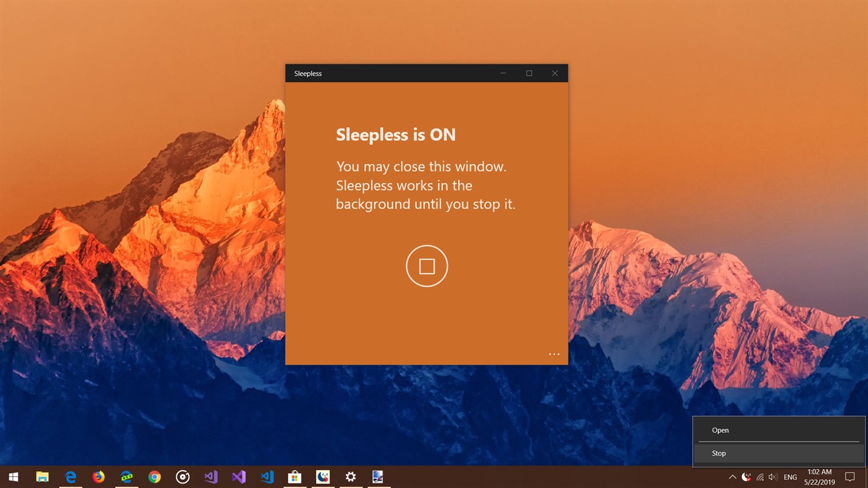The image size is (868, 488).
Task: Open Google Chrome from the taskbar
Action: point(153,477)
